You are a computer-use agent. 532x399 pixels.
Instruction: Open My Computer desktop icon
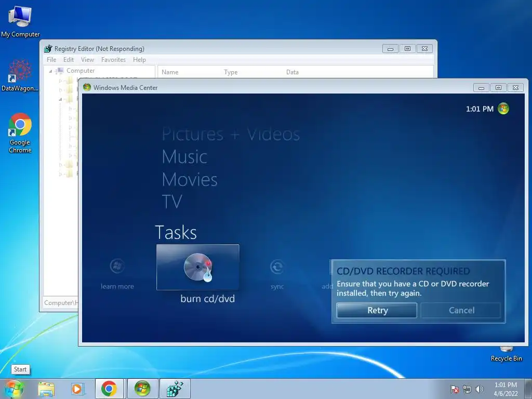(20, 21)
